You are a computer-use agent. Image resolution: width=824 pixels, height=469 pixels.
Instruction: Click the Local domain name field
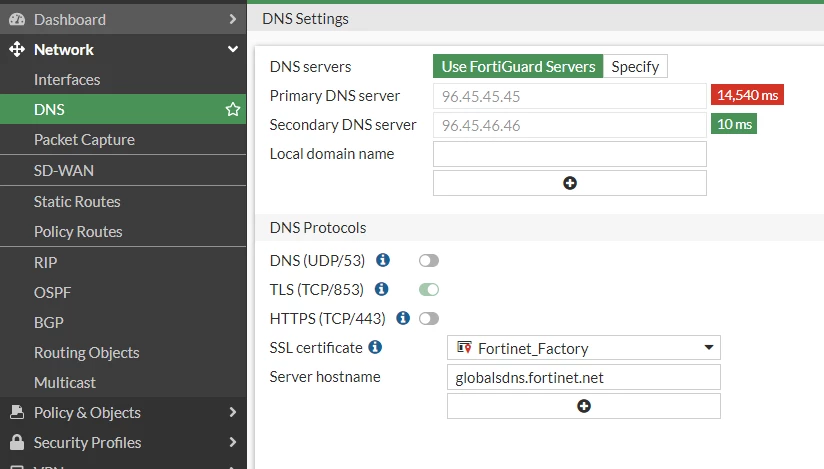[x=570, y=154]
